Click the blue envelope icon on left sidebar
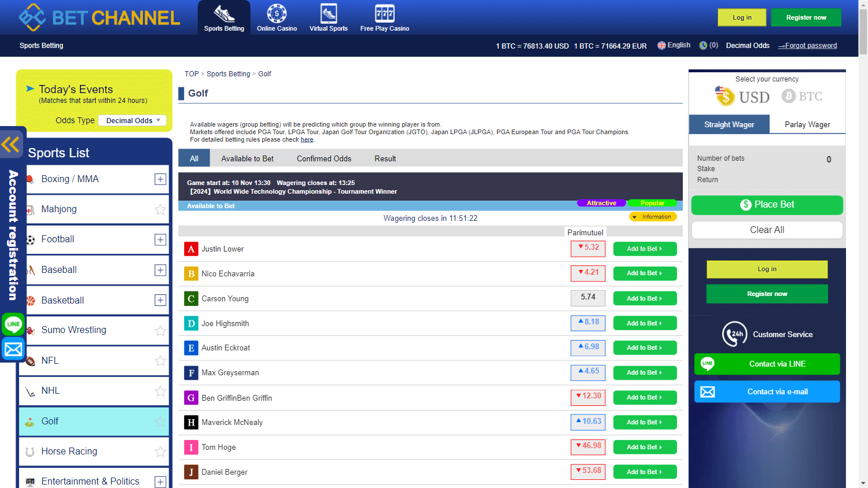This screenshot has width=868, height=488. click(13, 349)
